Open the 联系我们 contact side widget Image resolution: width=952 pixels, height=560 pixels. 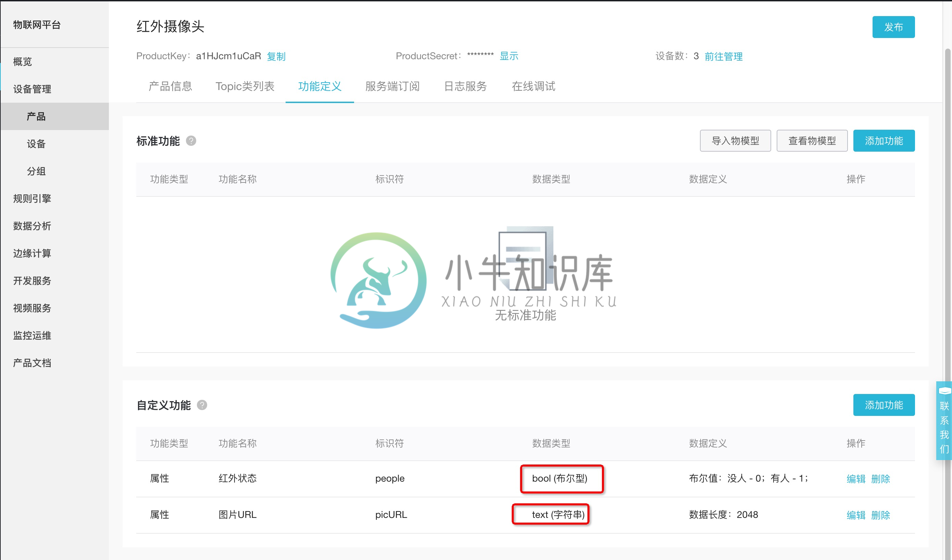click(x=944, y=421)
